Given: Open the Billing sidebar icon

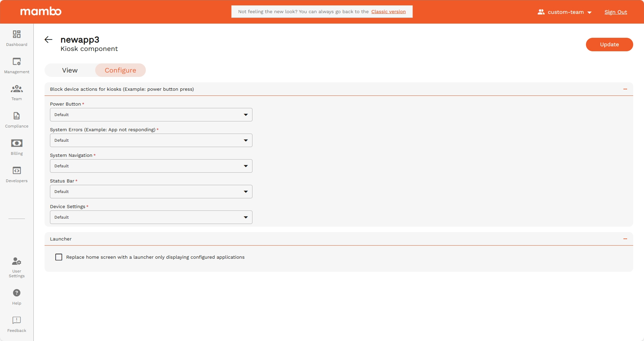Looking at the screenshot, I should click(17, 143).
